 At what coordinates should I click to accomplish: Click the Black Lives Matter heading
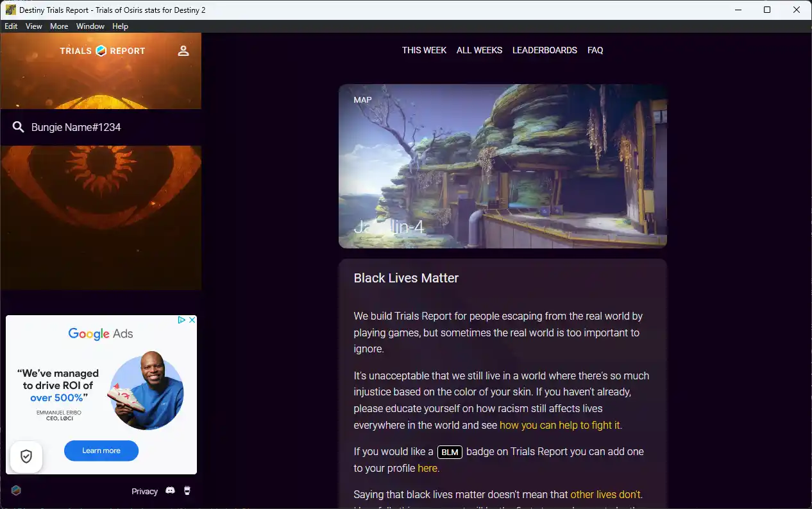tap(406, 278)
